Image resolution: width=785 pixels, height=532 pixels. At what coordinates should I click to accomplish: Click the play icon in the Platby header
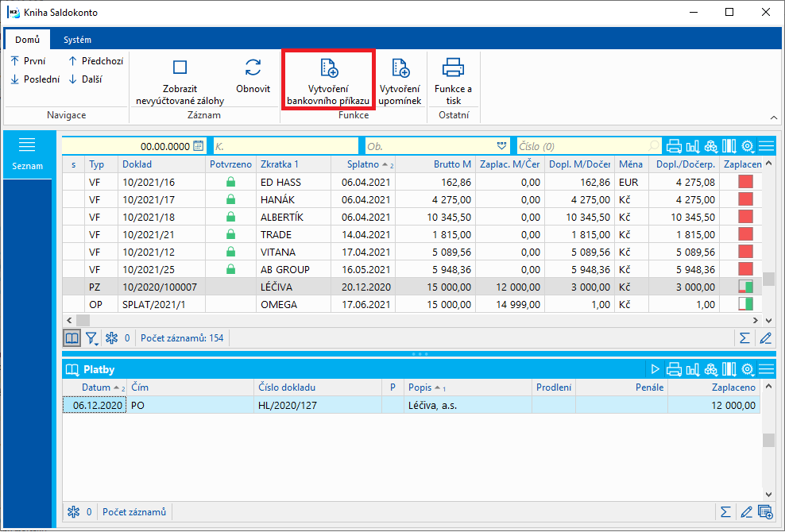(x=655, y=369)
